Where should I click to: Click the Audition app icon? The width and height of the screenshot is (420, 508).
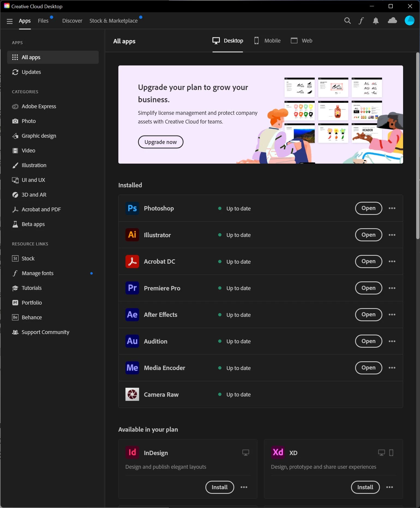[132, 341]
